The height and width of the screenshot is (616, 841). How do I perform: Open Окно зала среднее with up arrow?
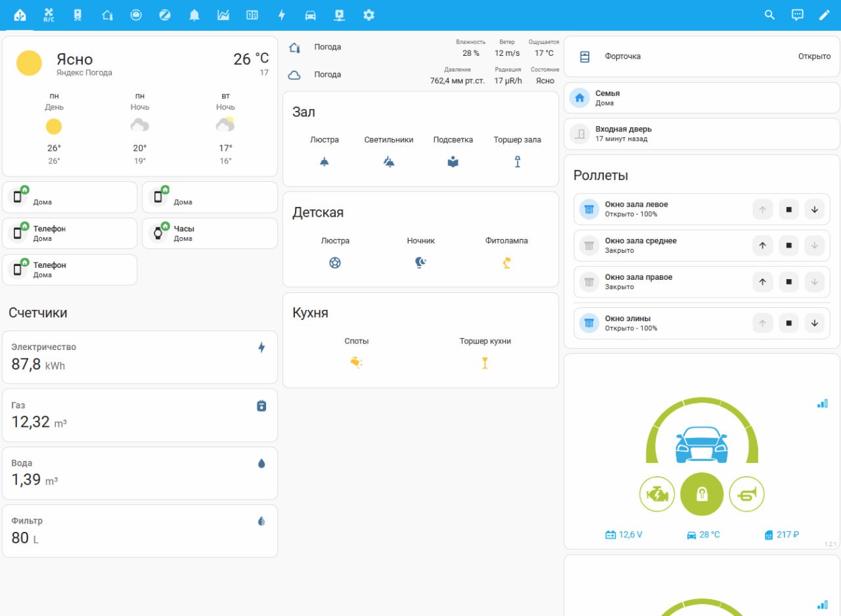pyautogui.click(x=763, y=246)
